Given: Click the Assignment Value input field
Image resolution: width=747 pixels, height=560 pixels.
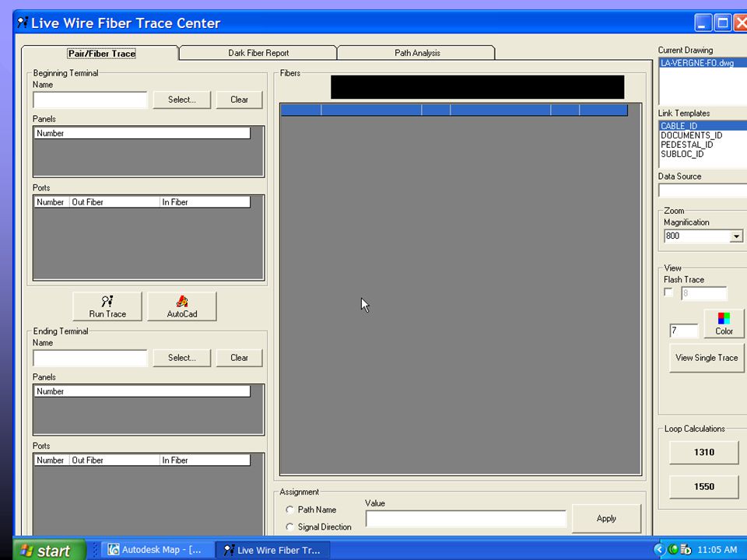Looking at the screenshot, I should point(466,519).
